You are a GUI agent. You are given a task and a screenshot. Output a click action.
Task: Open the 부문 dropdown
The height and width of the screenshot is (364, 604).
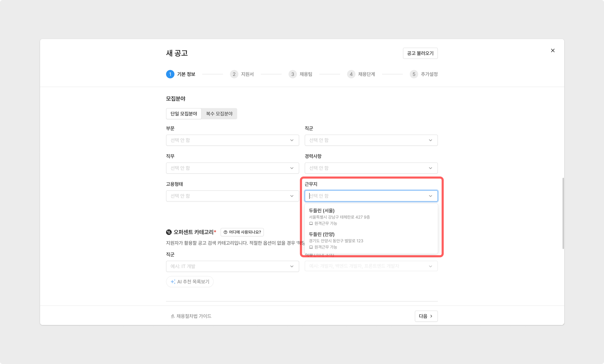click(232, 140)
